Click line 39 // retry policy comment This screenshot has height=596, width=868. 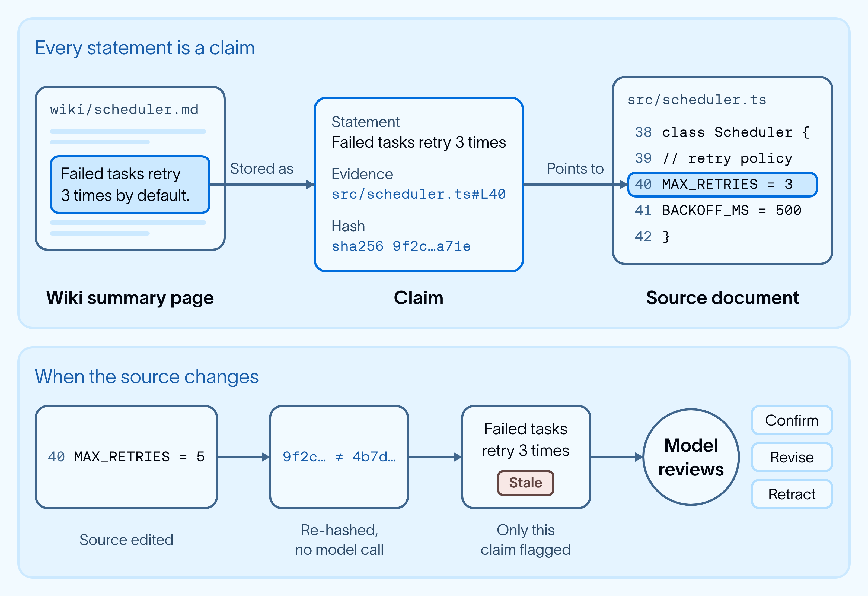click(713, 158)
